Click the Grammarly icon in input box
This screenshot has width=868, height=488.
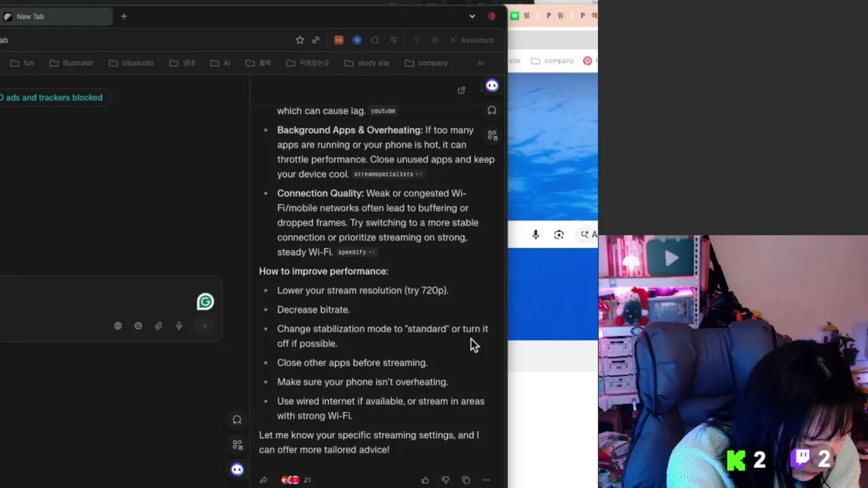(205, 302)
